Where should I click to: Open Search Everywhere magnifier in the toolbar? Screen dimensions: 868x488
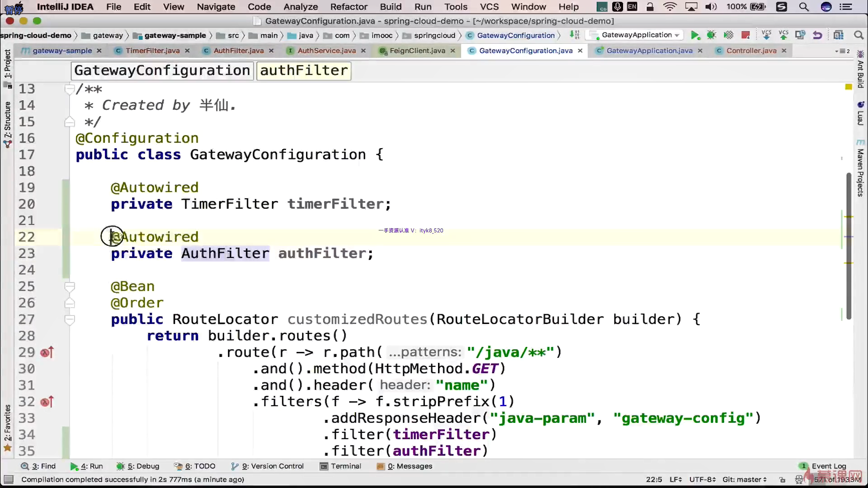[859, 35]
